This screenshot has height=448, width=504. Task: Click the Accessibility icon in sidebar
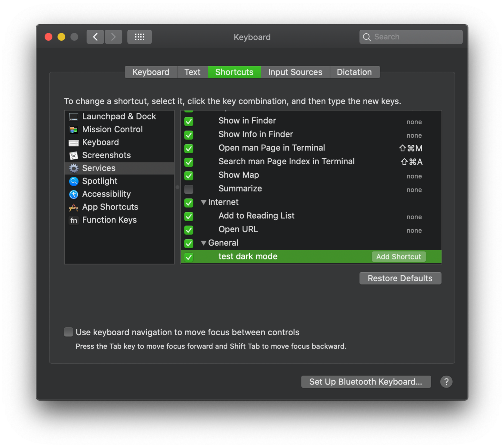click(x=74, y=194)
